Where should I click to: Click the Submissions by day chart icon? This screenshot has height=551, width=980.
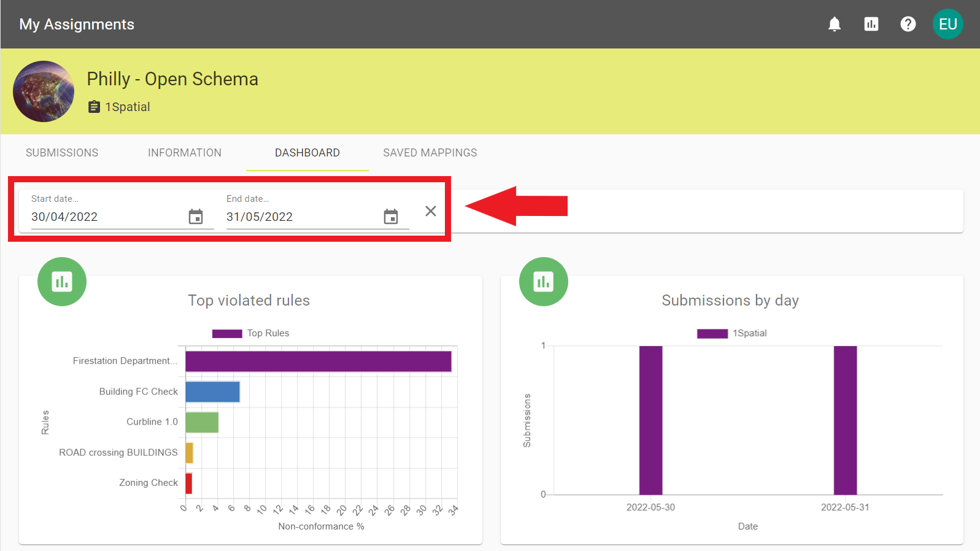tap(544, 282)
